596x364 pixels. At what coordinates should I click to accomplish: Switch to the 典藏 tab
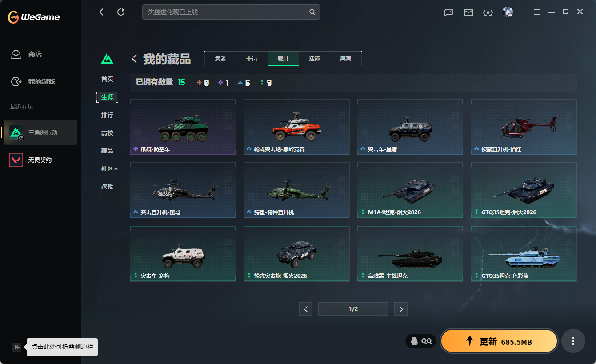tap(345, 59)
